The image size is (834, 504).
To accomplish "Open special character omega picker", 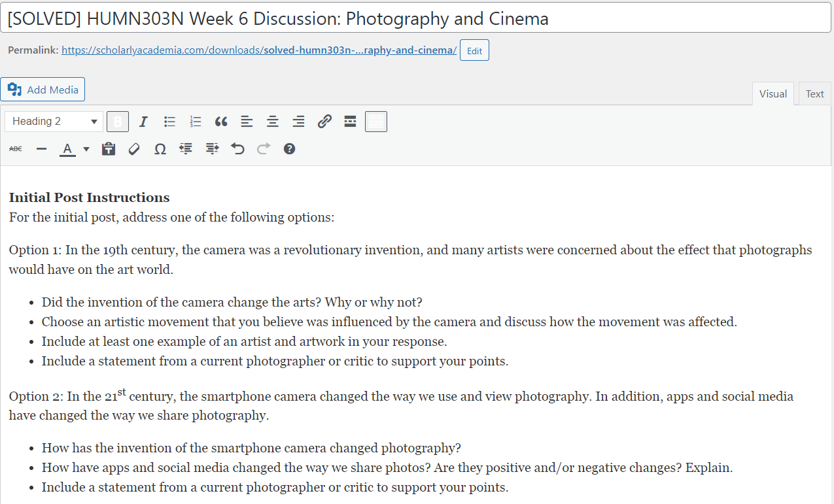I will pyautogui.click(x=160, y=149).
